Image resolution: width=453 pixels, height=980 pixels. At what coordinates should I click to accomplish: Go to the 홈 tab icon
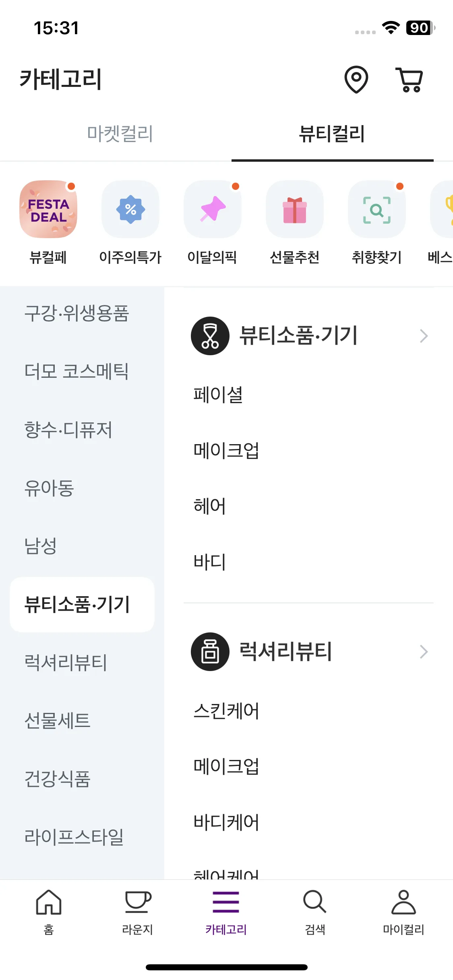49,902
